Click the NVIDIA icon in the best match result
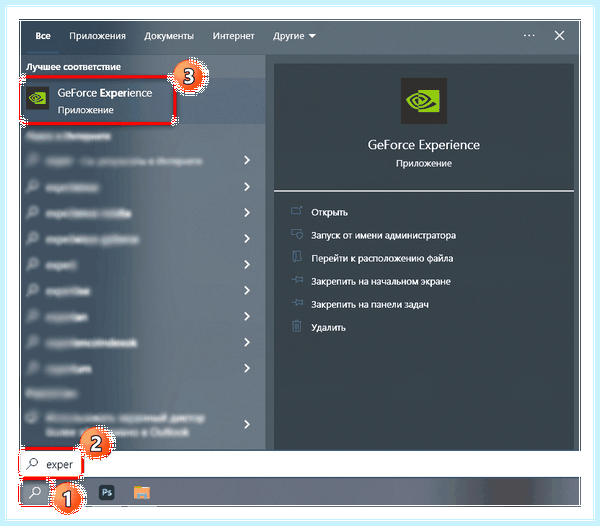Viewport: 600px width, 526px height. click(38, 98)
